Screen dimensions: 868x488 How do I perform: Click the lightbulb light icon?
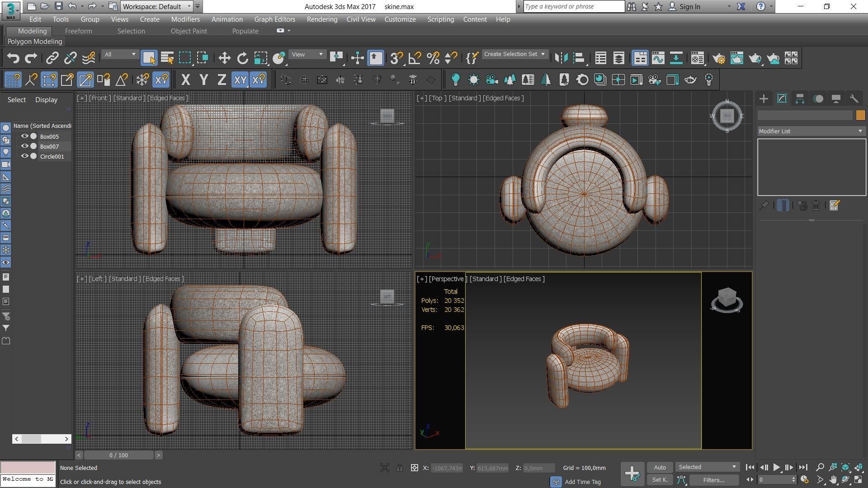pos(455,80)
